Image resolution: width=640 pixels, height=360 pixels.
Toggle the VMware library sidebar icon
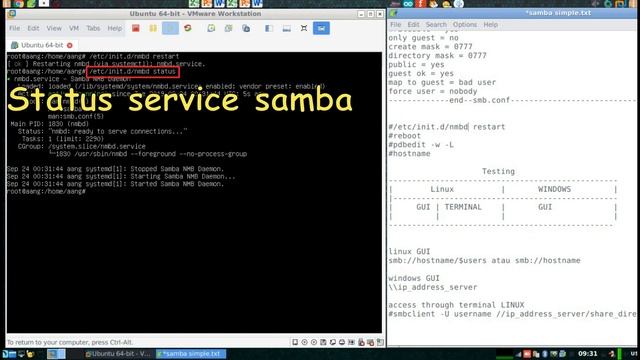pyautogui.click(x=269, y=28)
